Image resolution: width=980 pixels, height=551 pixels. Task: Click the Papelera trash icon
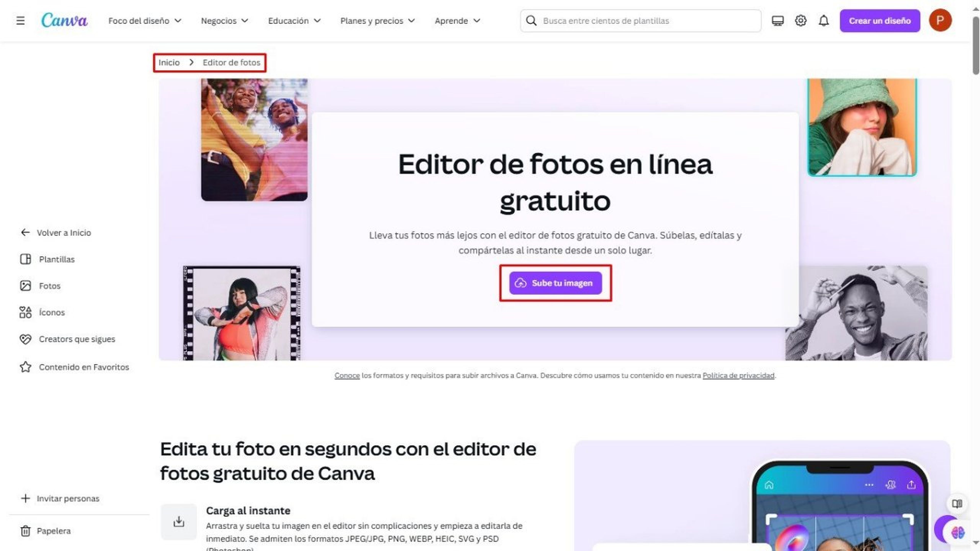coord(26,531)
